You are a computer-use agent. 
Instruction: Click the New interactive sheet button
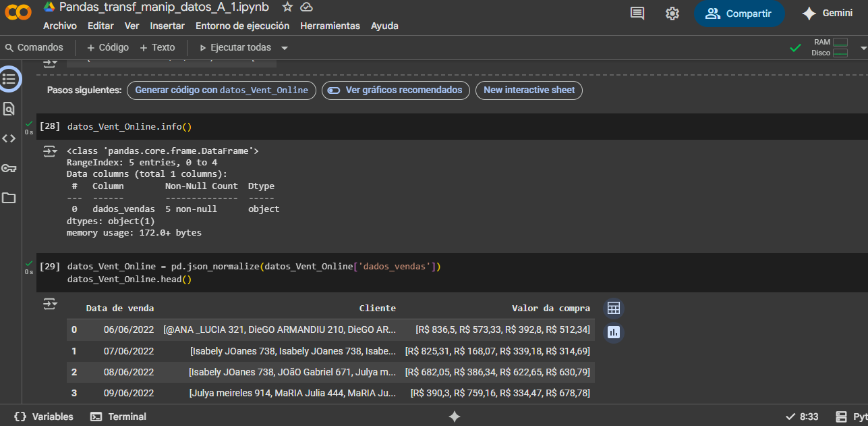point(529,90)
